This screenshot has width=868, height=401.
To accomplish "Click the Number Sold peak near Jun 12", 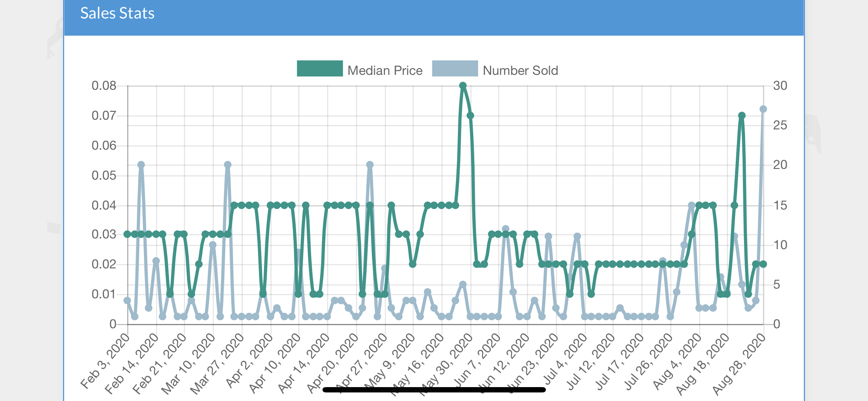I will tap(506, 228).
